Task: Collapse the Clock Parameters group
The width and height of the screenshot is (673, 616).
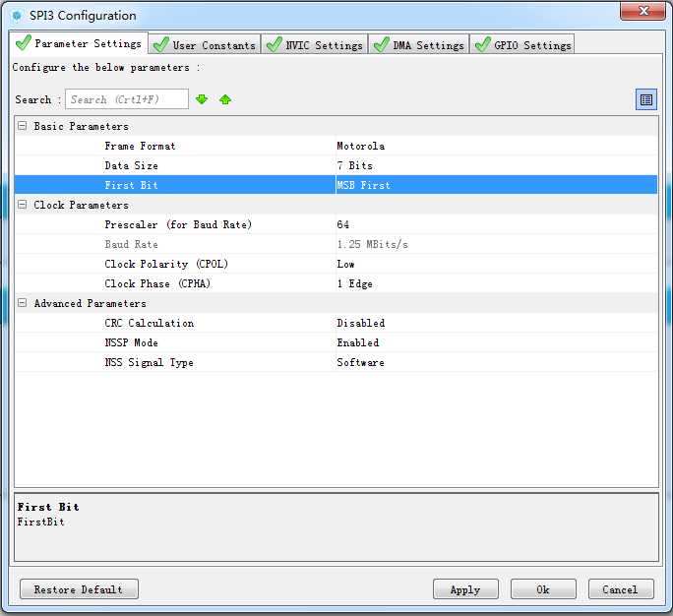Action: [22, 205]
